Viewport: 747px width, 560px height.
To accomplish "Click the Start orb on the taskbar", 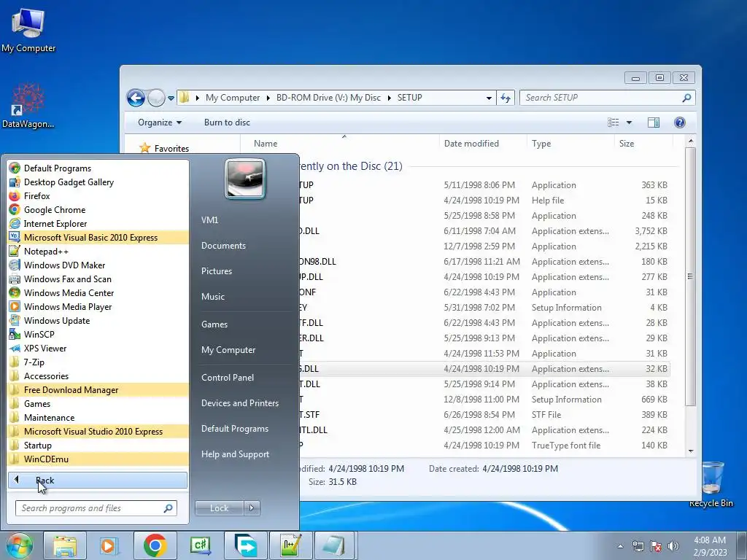I will click(x=20, y=545).
